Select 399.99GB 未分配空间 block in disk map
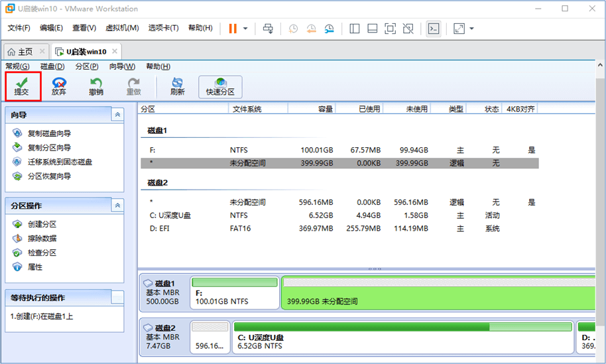The image size is (606, 364). [x=438, y=292]
